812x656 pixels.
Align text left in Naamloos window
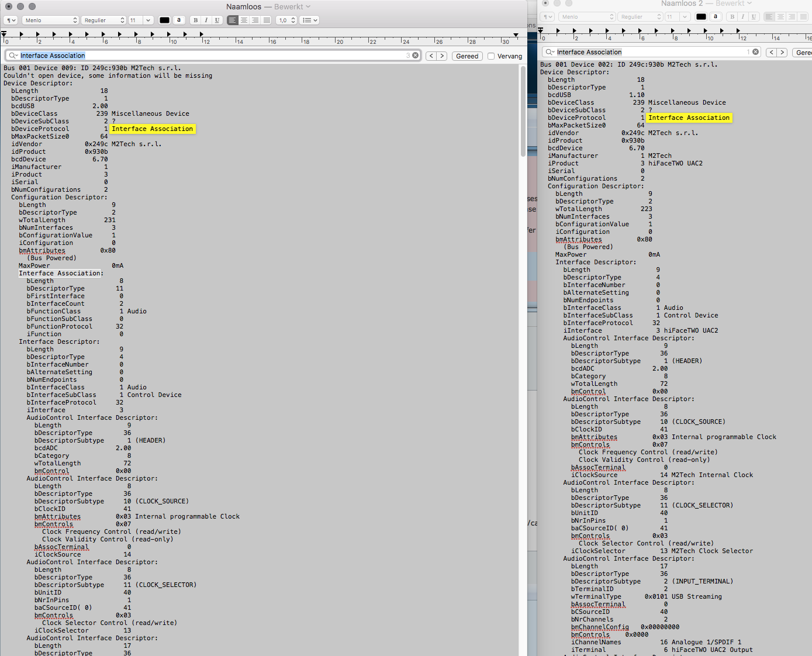pyautogui.click(x=233, y=20)
